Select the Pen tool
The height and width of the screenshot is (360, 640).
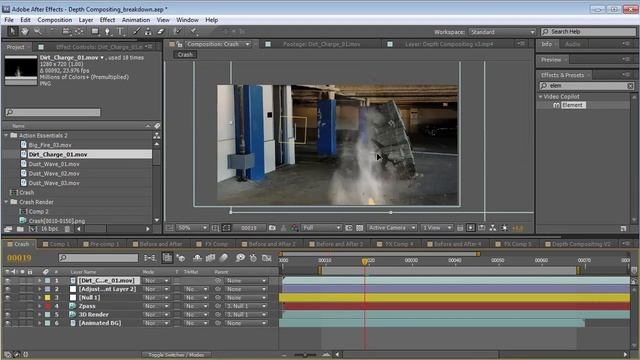(107, 31)
